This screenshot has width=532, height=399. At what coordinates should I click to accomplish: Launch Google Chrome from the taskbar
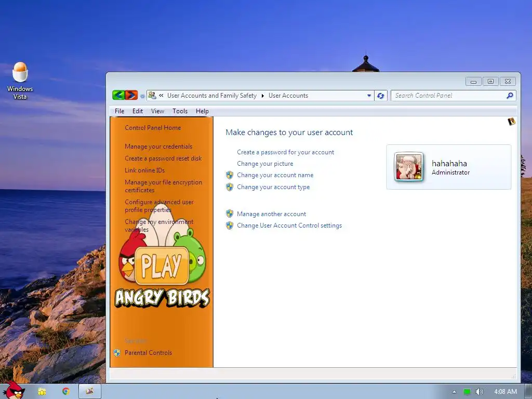(66, 391)
